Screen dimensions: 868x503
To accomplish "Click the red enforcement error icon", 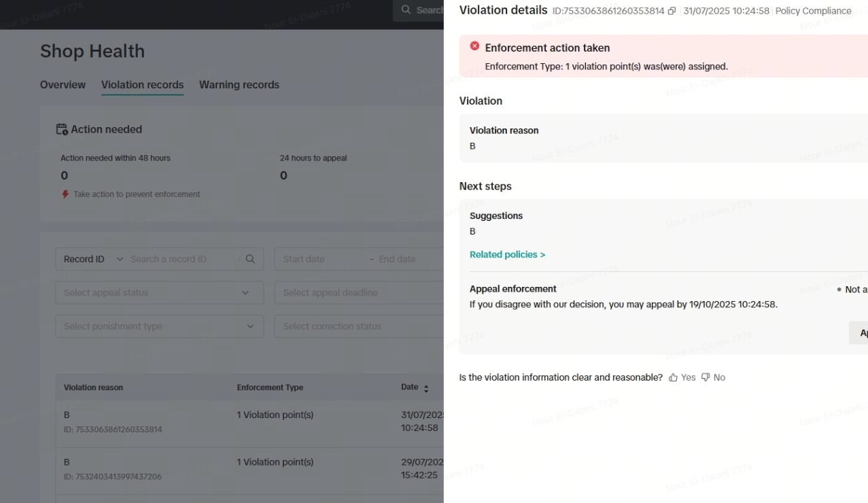I will click(x=474, y=46).
